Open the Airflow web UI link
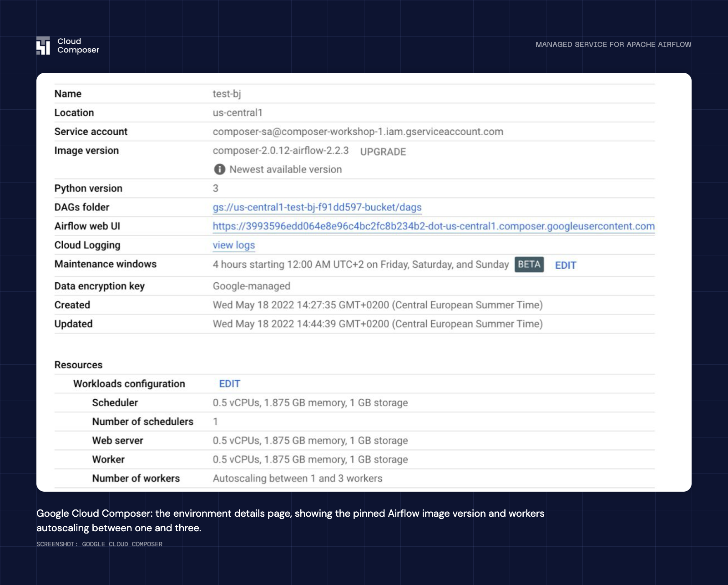Screen dimensions: 728x585 [x=434, y=226]
